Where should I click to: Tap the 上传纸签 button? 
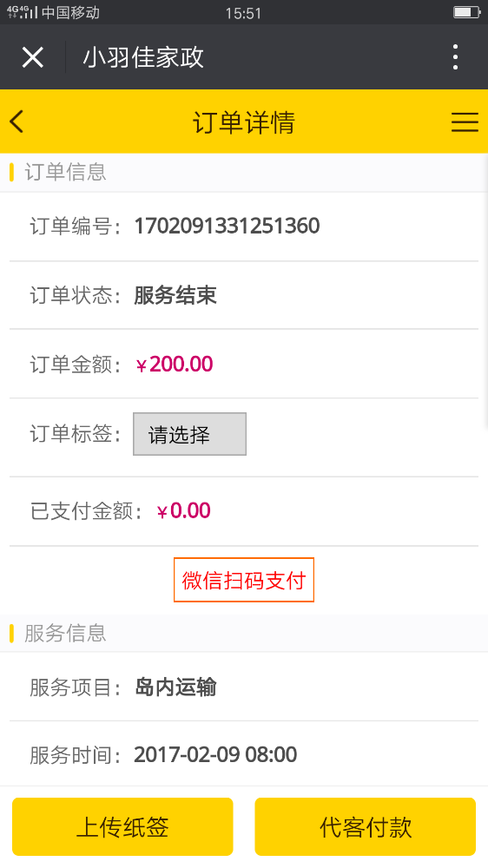(x=122, y=826)
